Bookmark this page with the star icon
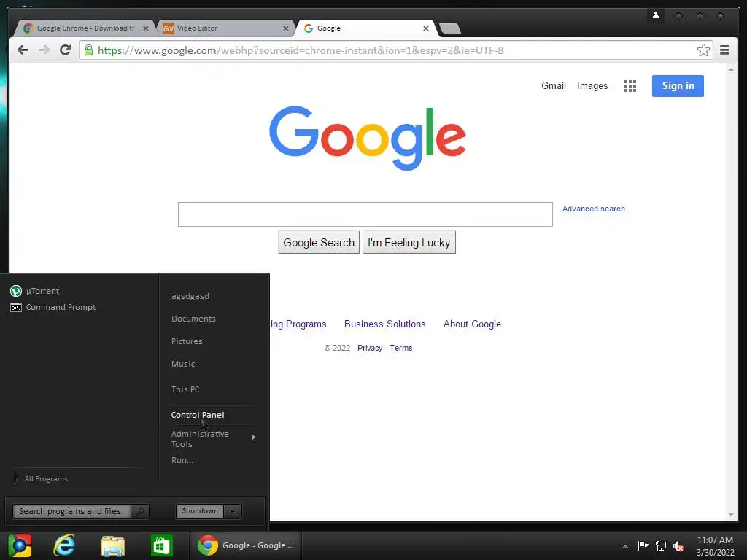Viewport: 747px width, 560px height. point(703,50)
